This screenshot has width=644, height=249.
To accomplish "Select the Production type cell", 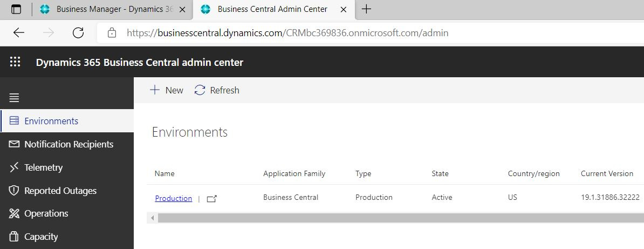I will pos(374,197).
